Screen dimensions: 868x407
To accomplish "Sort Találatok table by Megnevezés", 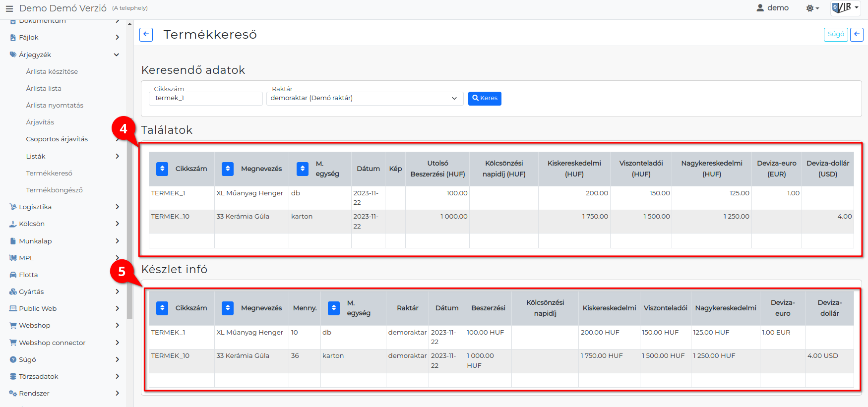I will (228, 169).
